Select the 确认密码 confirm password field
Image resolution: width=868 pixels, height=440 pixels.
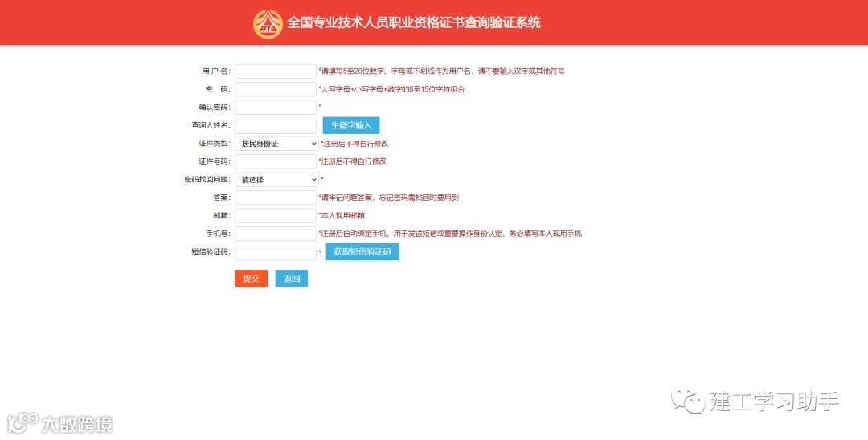[276, 108]
